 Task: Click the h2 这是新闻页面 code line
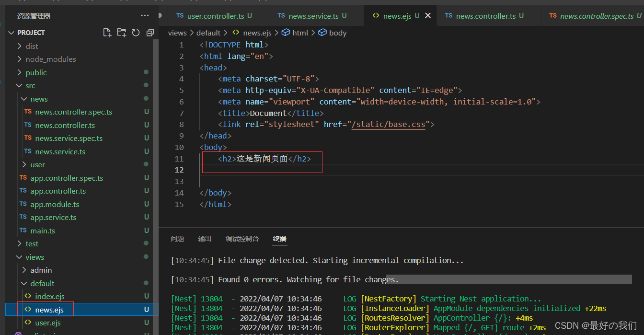point(264,159)
